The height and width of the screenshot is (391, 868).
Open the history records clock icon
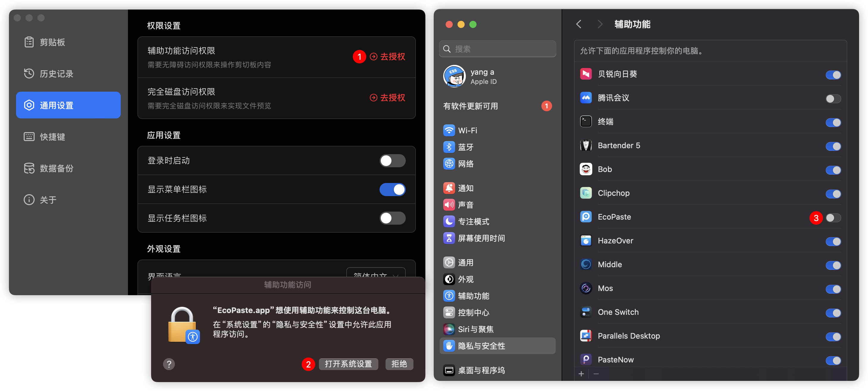29,73
